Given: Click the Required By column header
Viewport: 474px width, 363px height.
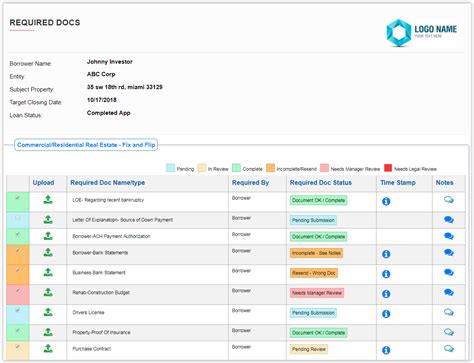Looking at the screenshot, I should [250, 183].
